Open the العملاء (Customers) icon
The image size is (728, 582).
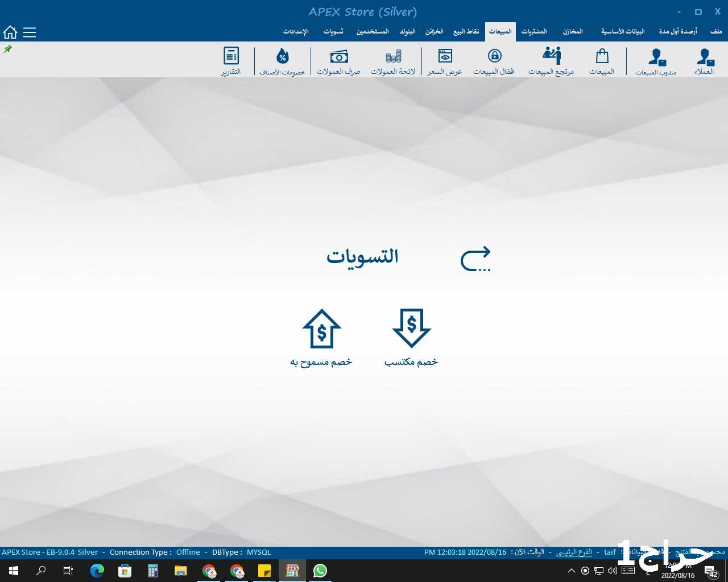705,61
